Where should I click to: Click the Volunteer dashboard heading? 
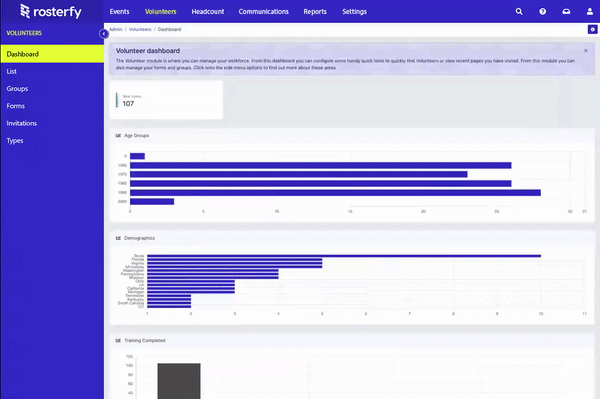(x=148, y=50)
